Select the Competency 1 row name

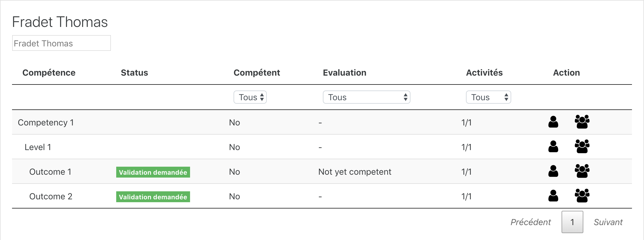46,123
